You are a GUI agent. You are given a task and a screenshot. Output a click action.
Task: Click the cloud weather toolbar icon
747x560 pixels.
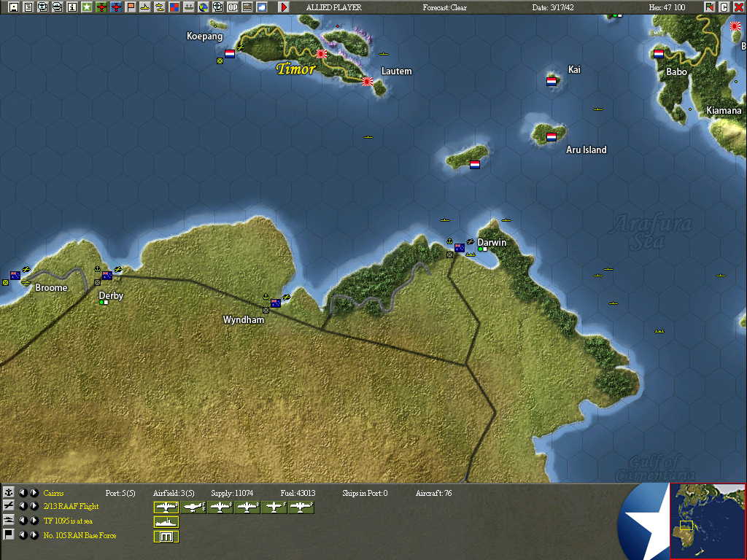262,7
